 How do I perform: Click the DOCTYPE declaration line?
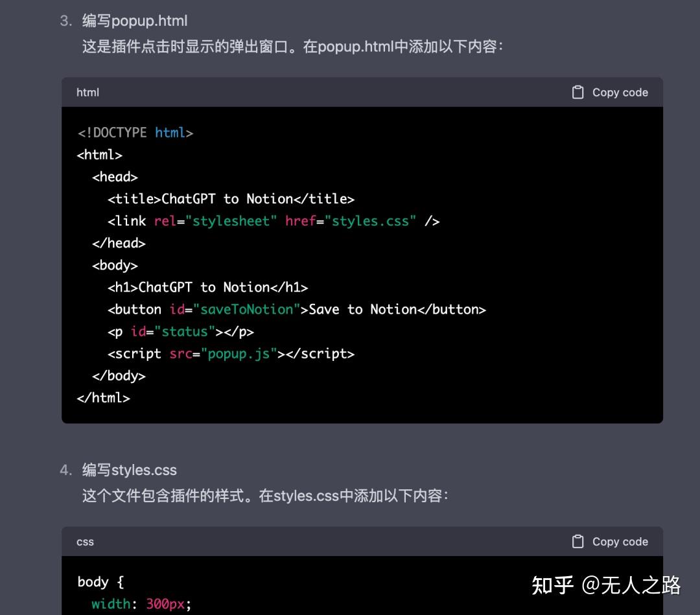(133, 132)
